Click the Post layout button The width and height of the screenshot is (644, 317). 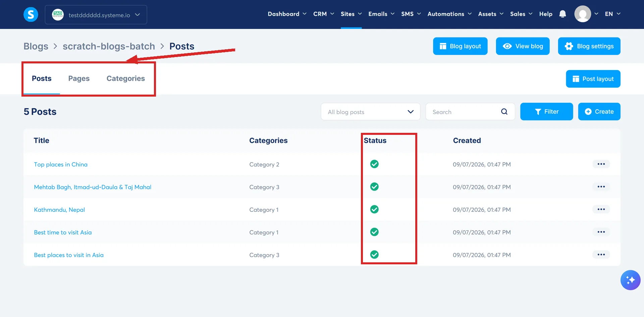pyautogui.click(x=593, y=79)
